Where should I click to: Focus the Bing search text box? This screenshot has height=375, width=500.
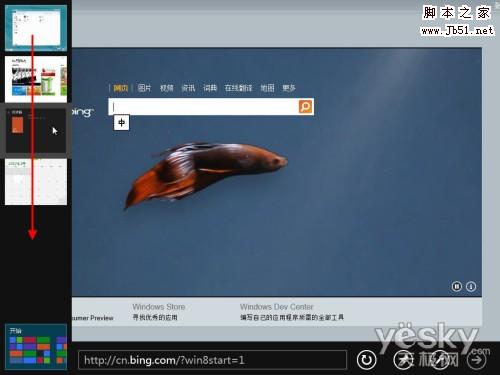point(204,107)
